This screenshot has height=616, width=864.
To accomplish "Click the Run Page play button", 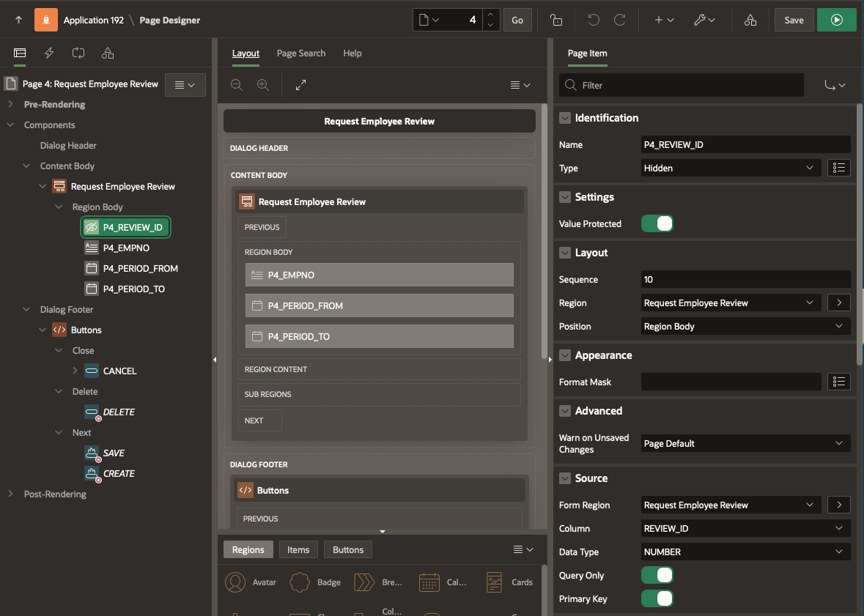I will [836, 20].
